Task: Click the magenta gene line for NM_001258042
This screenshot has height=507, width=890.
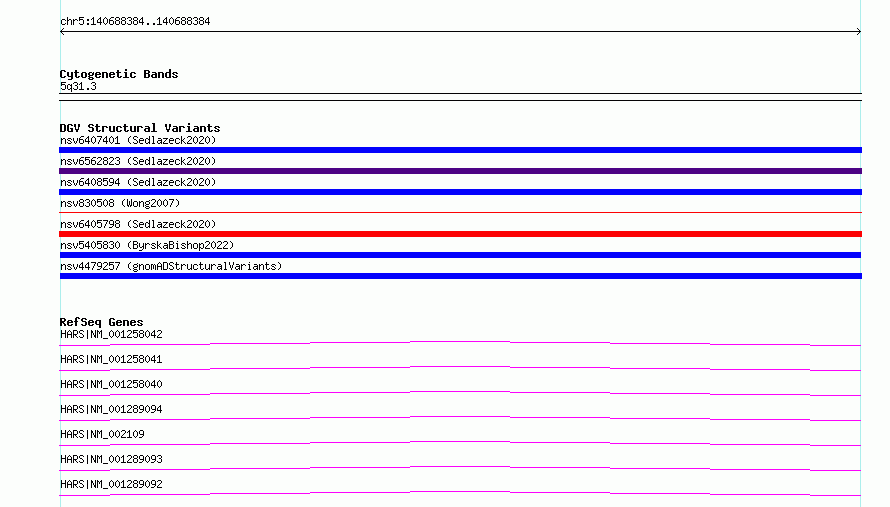Action: click(460, 343)
